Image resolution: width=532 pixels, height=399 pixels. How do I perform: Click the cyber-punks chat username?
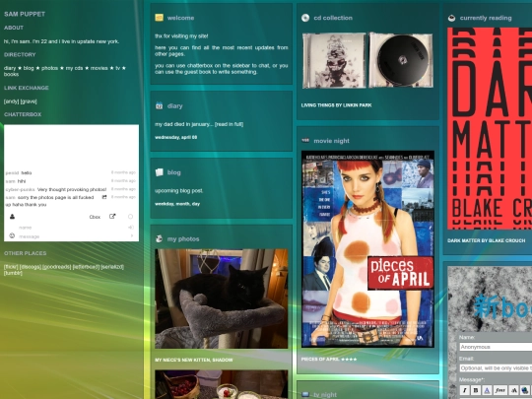point(21,189)
